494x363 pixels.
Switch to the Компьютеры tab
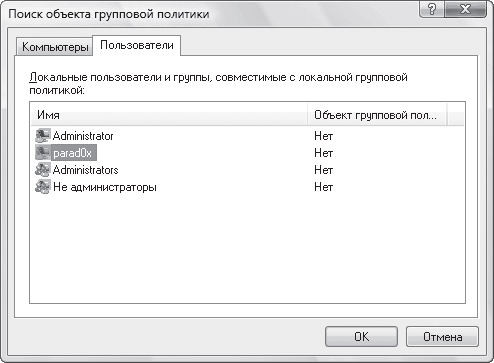coord(55,47)
